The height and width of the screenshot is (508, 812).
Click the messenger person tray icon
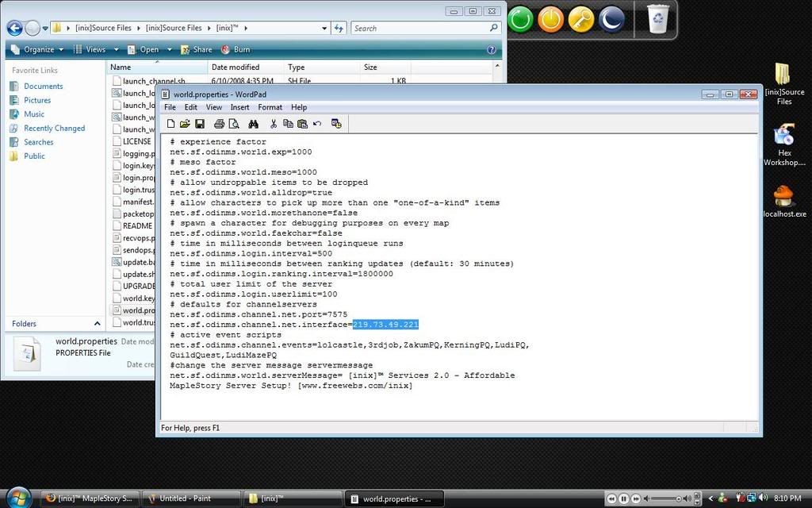[722, 498]
